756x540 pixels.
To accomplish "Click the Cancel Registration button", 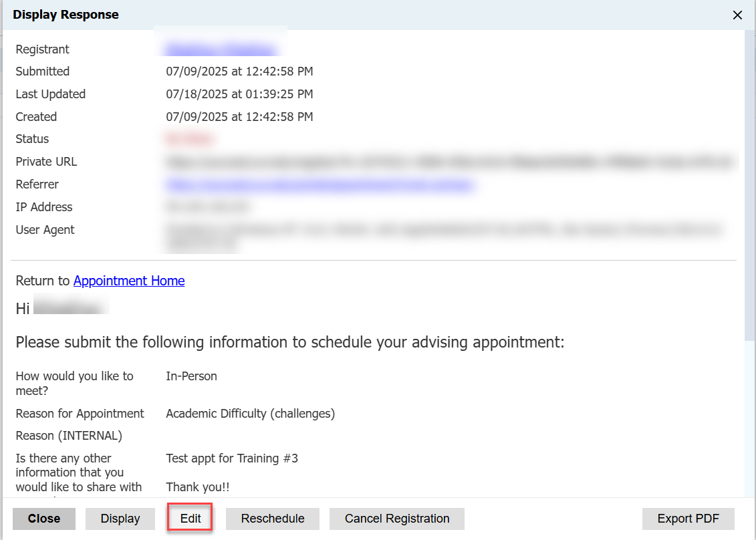I will 397,519.
